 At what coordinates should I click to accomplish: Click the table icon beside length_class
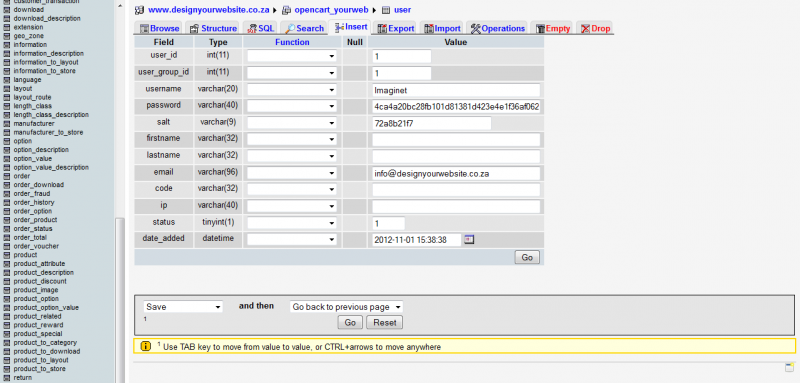(7, 106)
